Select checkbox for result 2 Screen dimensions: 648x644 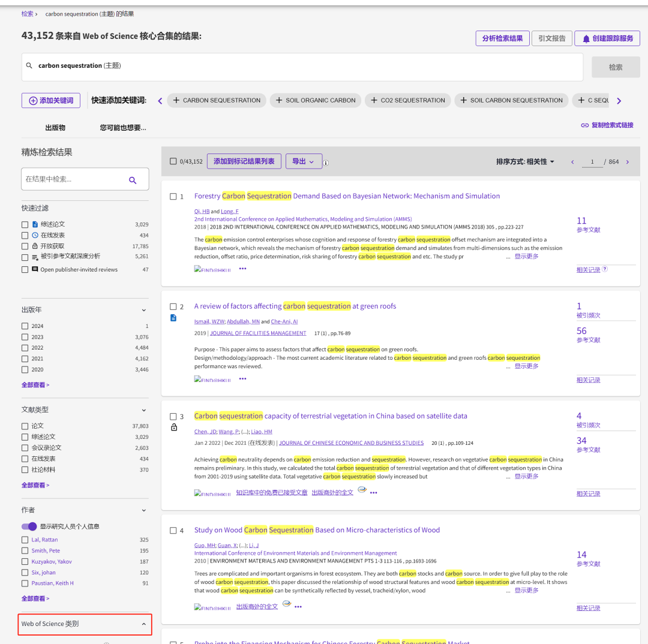[x=173, y=306]
